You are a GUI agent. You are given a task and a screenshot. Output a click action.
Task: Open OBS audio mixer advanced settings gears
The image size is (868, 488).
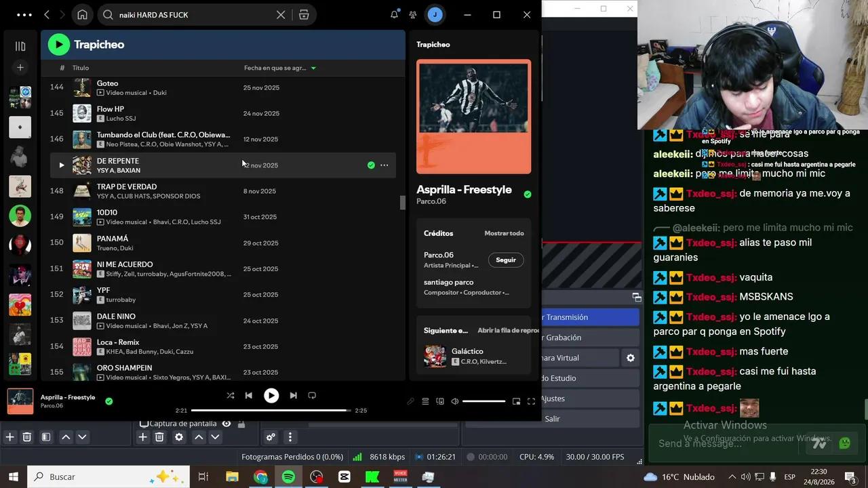pos(271,437)
